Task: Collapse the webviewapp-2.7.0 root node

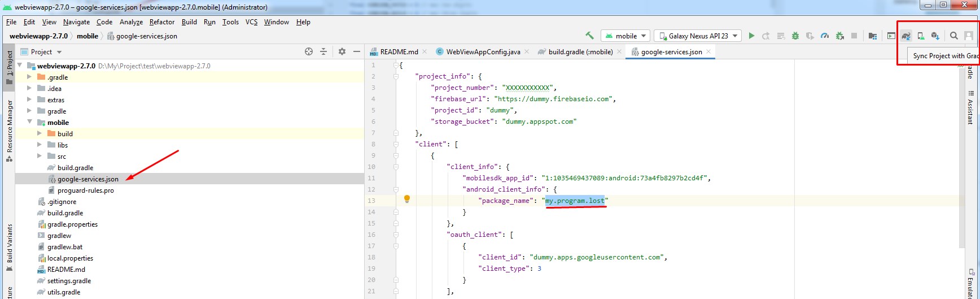Action: click(20, 66)
